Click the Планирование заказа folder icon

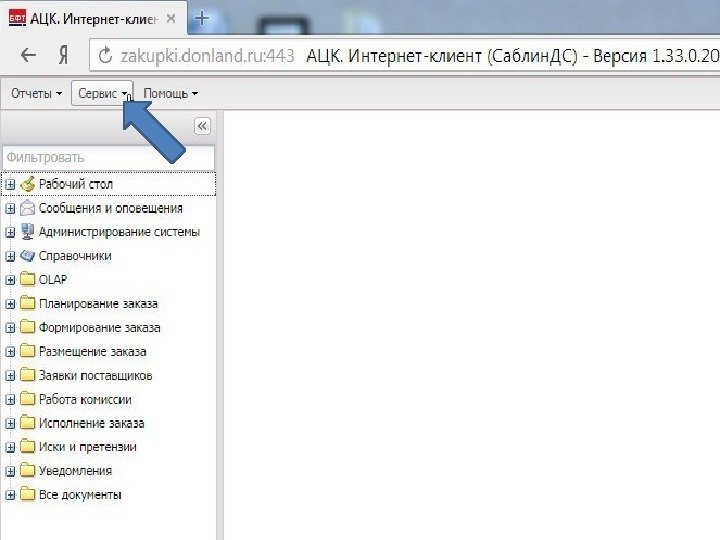(x=28, y=303)
